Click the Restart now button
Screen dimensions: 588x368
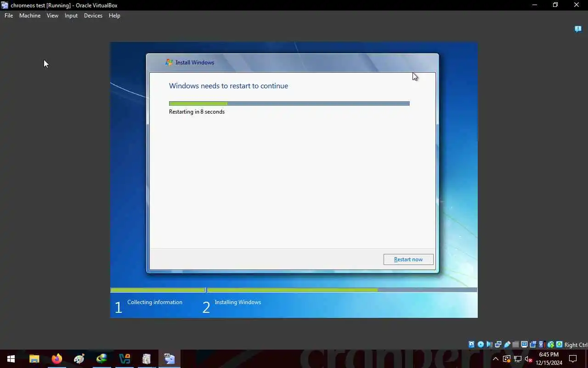(408, 259)
